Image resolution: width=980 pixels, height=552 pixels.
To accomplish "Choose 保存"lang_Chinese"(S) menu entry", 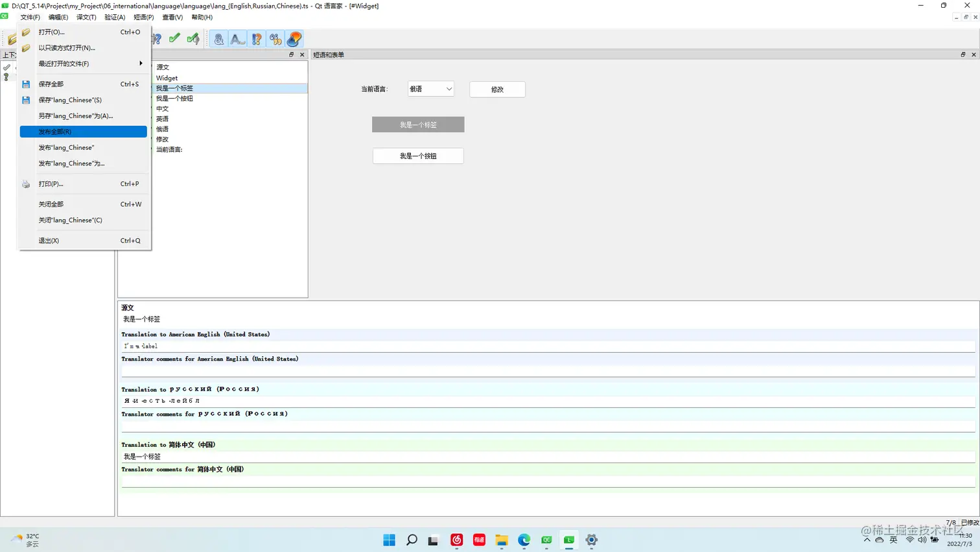I will 84,100.
